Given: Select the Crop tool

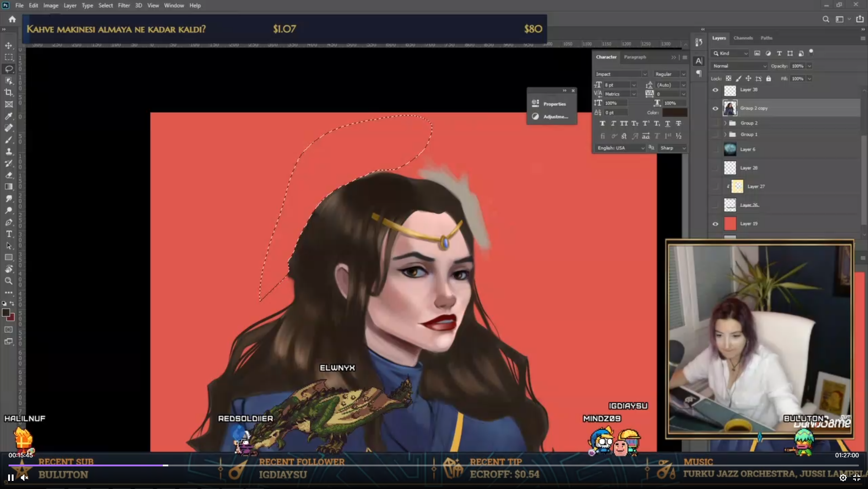Looking at the screenshot, I should click(9, 92).
